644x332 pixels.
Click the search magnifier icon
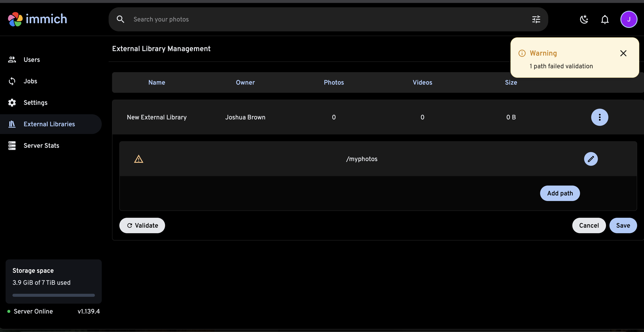(x=120, y=19)
